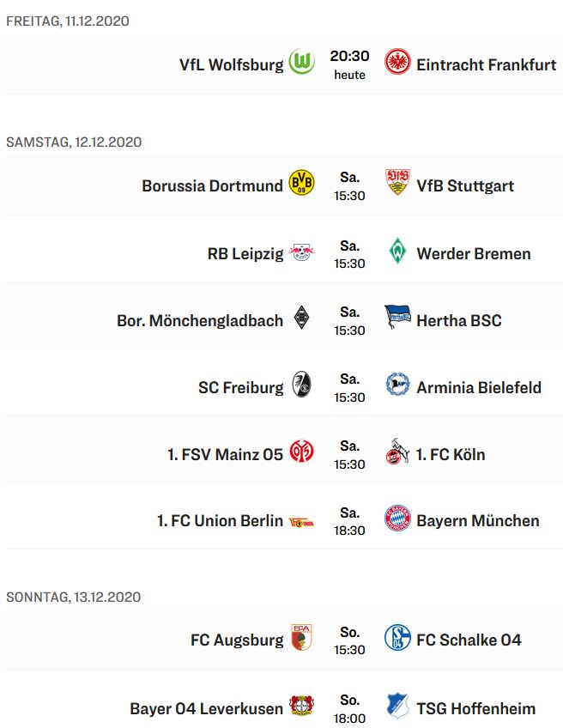
Task: Open the 20:30 heute match details
Action: (x=349, y=64)
